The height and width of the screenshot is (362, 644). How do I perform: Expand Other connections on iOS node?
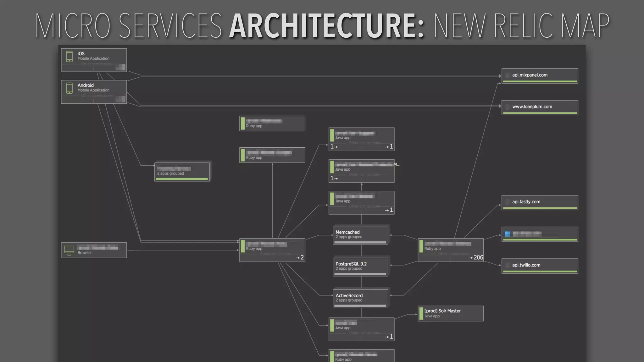[97, 64]
